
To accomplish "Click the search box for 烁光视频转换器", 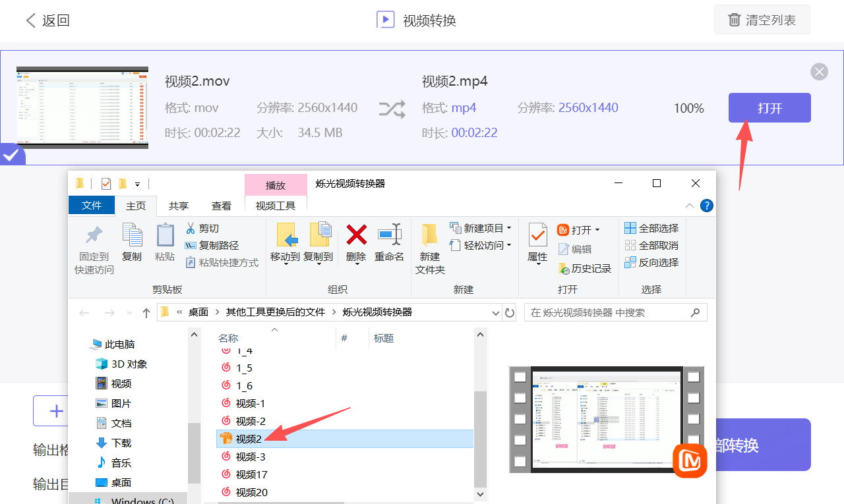I will pos(616,312).
